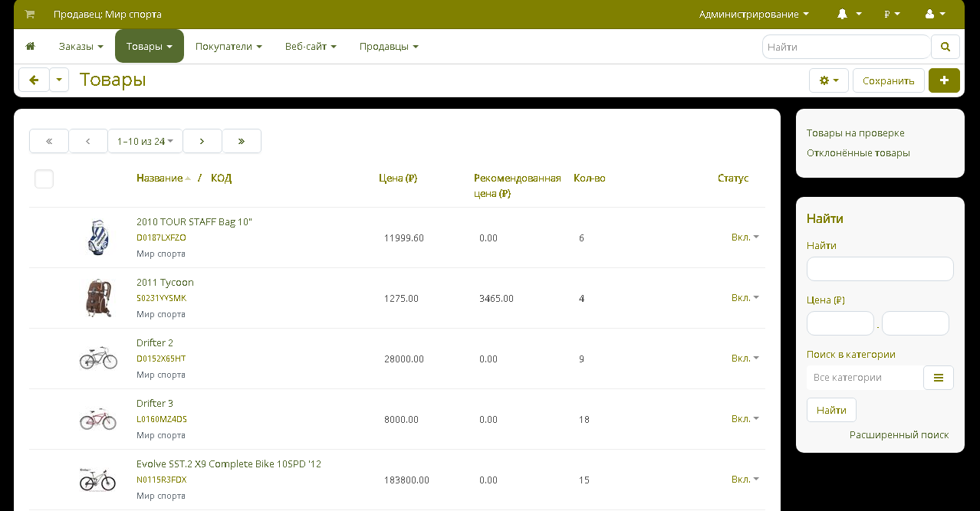Image resolution: width=980 pixels, height=511 pixels.
Task: Click price 11999.60 cell
Action: tap(404, 237)
